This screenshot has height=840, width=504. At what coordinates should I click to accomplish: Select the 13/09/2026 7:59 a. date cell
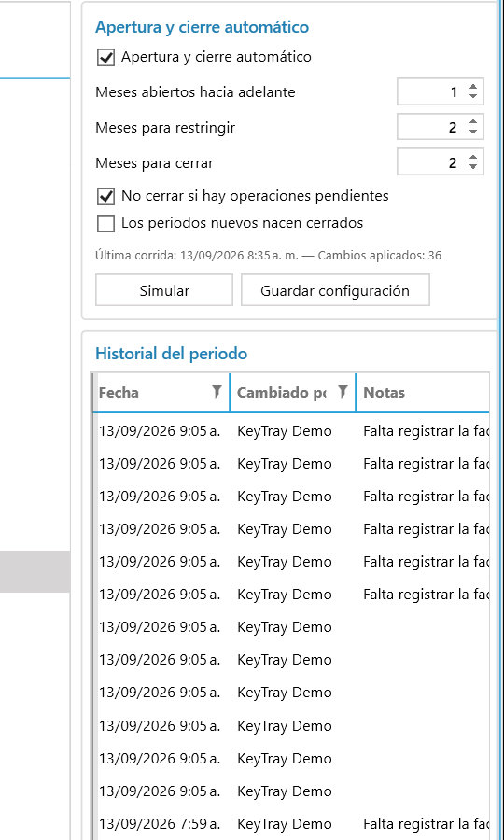160,824
